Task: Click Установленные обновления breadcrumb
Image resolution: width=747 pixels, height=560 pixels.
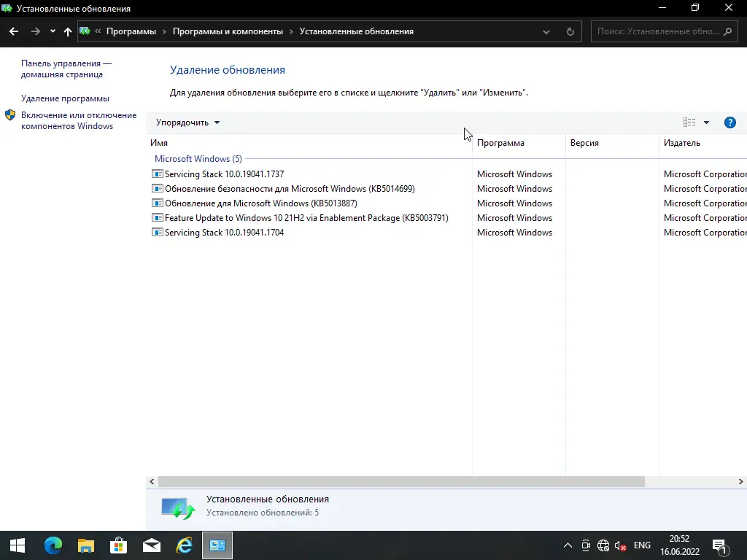Action: tap(356, 31)
